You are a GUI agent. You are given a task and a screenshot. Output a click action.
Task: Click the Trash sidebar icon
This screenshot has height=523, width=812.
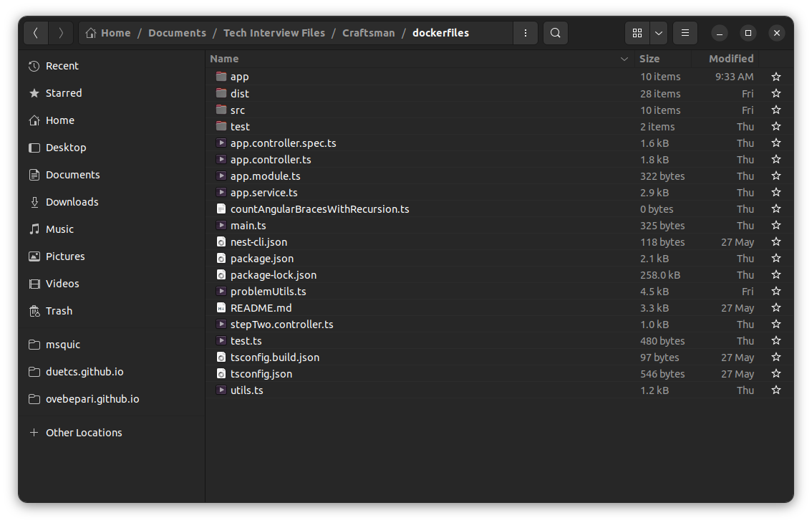(34, 311)
